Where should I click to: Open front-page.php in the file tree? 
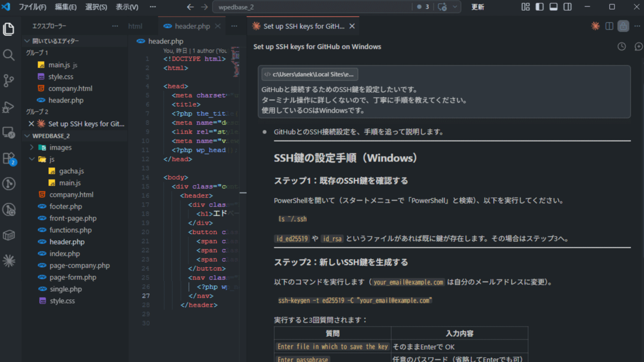75,218
